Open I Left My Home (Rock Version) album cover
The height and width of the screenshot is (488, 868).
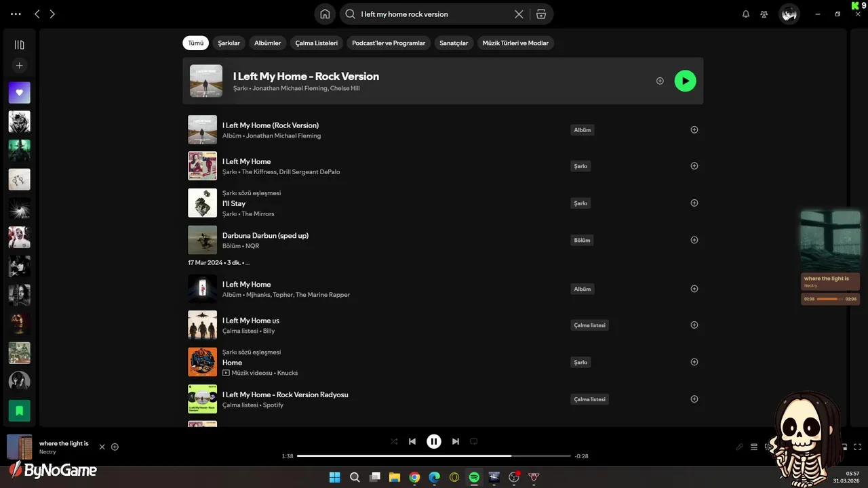click(202, 129)
